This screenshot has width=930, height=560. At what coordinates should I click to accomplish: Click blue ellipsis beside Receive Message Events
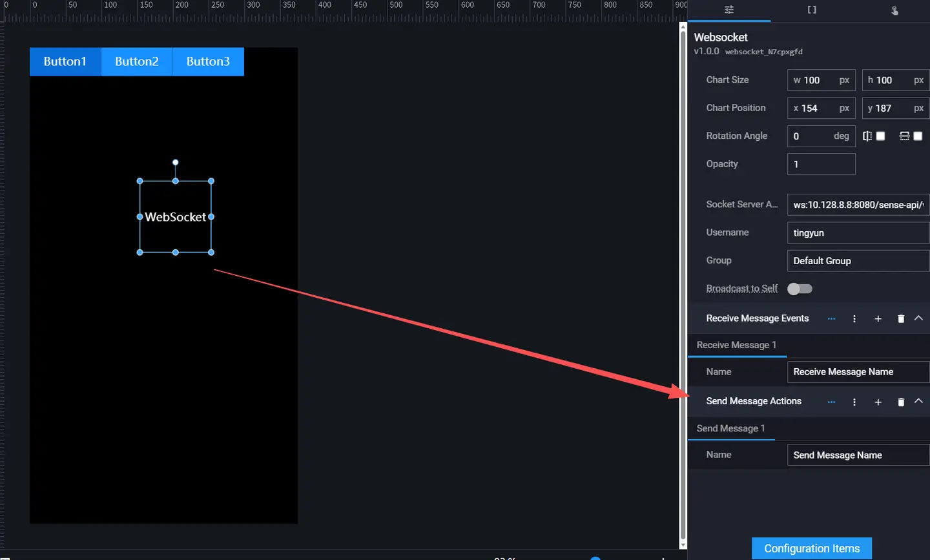831,319
